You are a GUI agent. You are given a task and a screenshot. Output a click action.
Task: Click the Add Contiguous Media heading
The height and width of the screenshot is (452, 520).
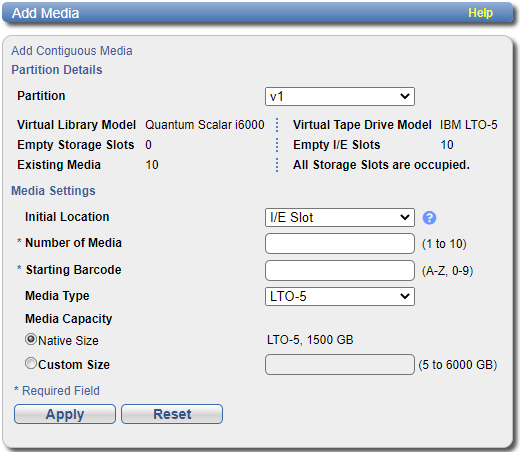coord(72,51)
